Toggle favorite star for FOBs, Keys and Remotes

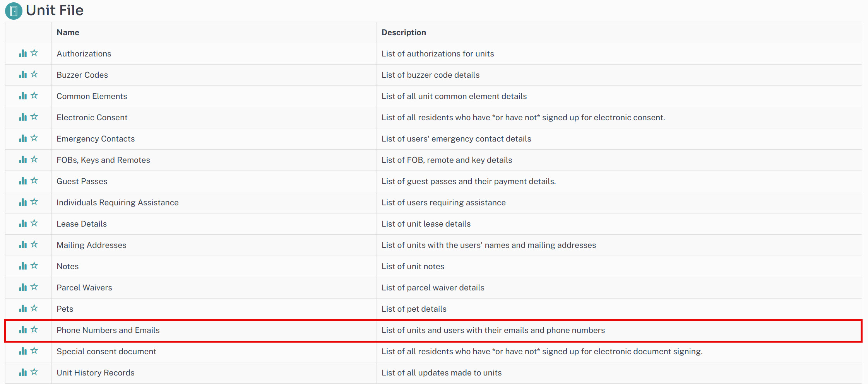(34, 159)
